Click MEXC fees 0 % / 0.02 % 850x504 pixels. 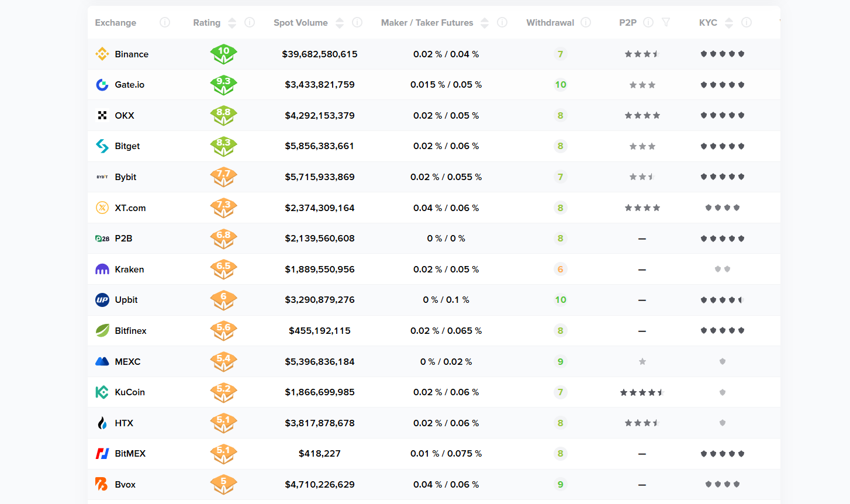point(446,361)
